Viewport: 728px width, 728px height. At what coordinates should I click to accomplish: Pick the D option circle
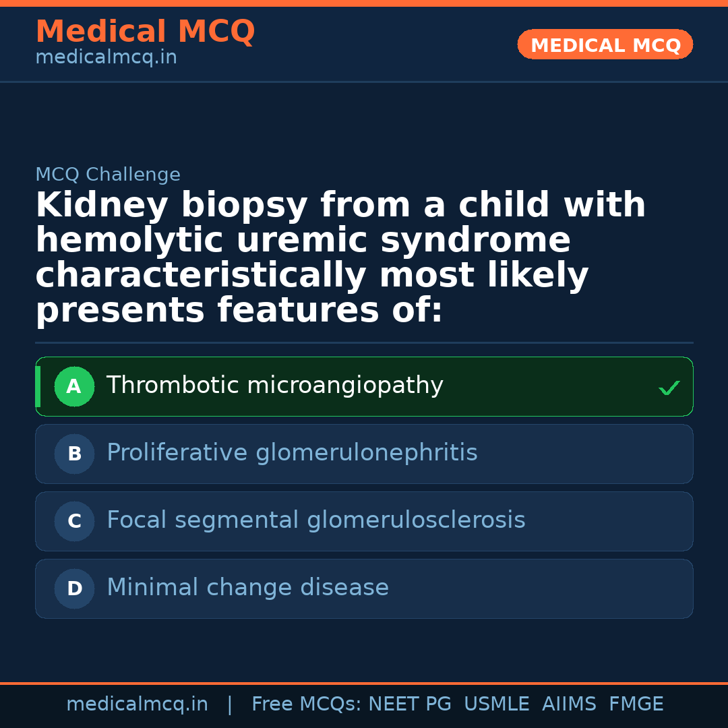coord(74,589)
